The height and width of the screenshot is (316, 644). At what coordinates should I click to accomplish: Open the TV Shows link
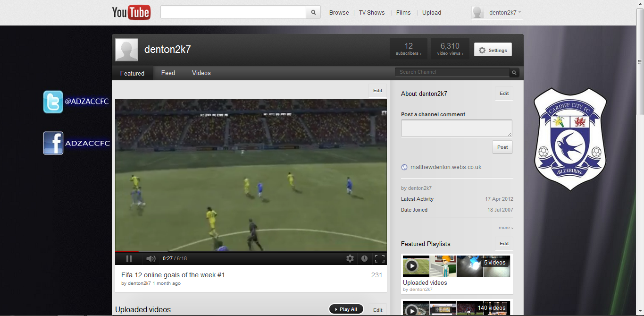(372, 13)
